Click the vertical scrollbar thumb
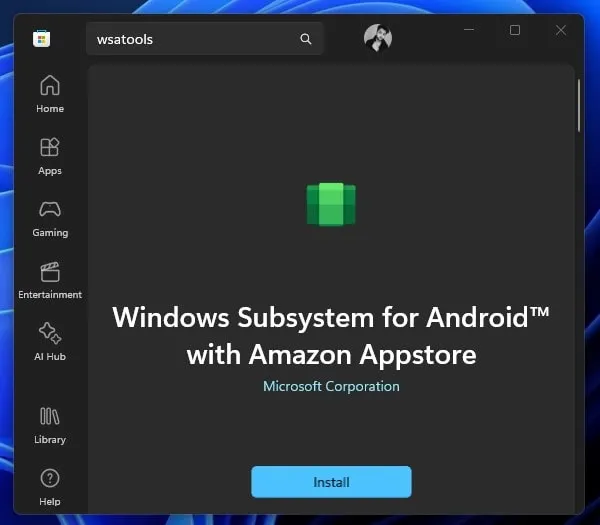Image resolution: width=600 pixels, height=525 pixels. click(x=579, y=106)
